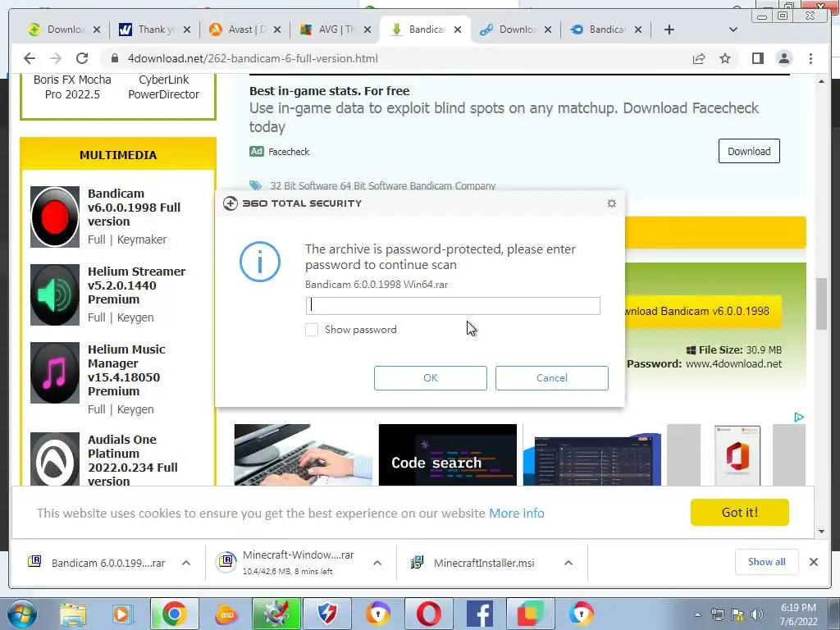This screenshot has height=630, width=840.
Task: Open CyberLink PowerDirector link
Action: pyautogui.click(x=163, y=87)
